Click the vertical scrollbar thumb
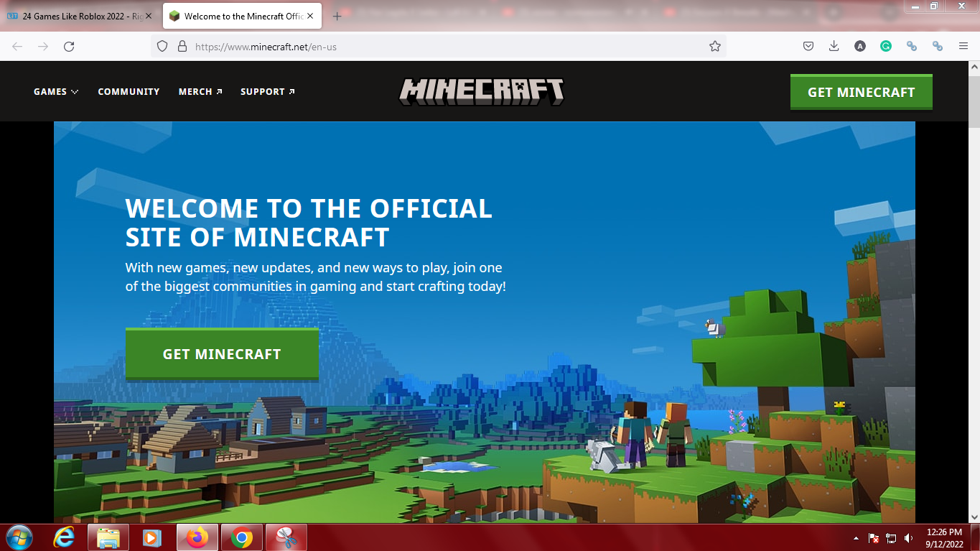 pyautogui.click(x=974, y=102)
